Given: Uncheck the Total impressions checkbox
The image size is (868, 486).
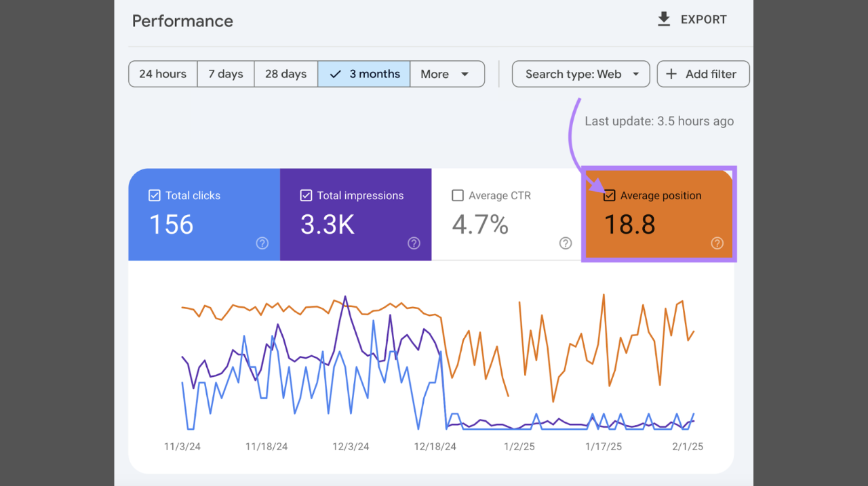Looking at the screenshot, I should (x=306, y=195).
